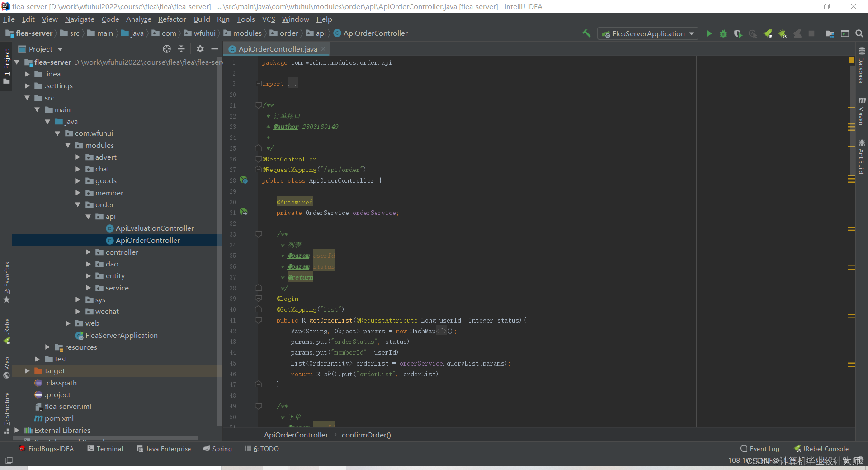This screenshot has width=868, height=470.
Task: Click the tool windows quick-access icon in the status bar
Action: pos(9,461)
